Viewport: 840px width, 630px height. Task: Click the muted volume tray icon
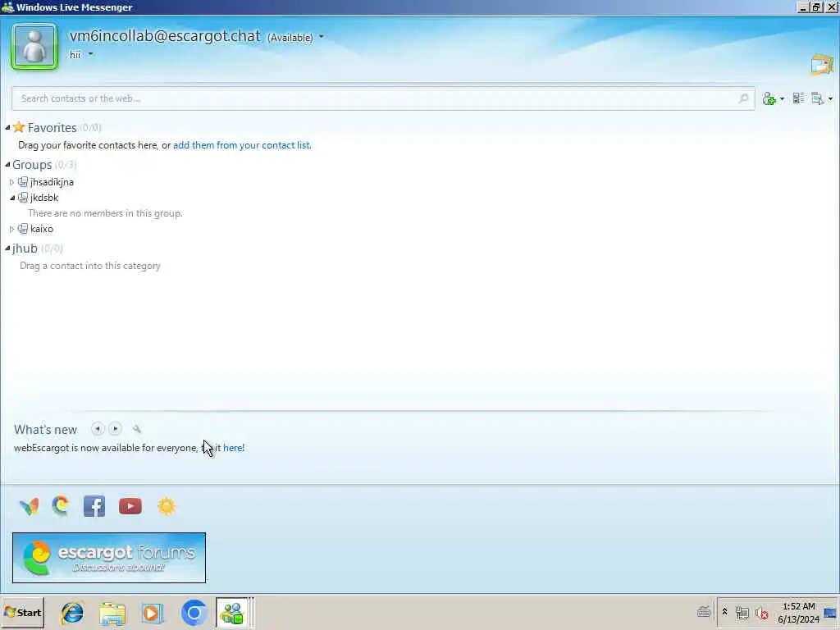click(x=761, y=613)
